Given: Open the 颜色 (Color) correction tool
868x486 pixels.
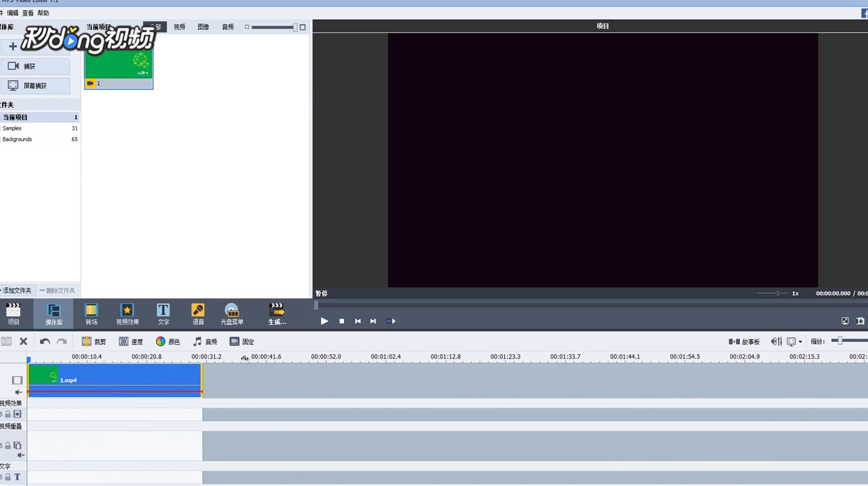Looking at the screenshot, I should (x=168, y=341).
